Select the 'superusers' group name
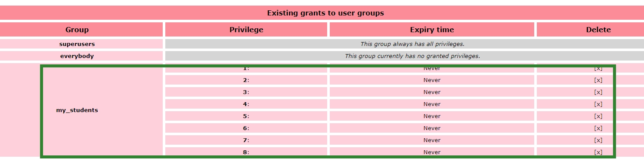The image size is (644, 161). [x=77, y=44]
